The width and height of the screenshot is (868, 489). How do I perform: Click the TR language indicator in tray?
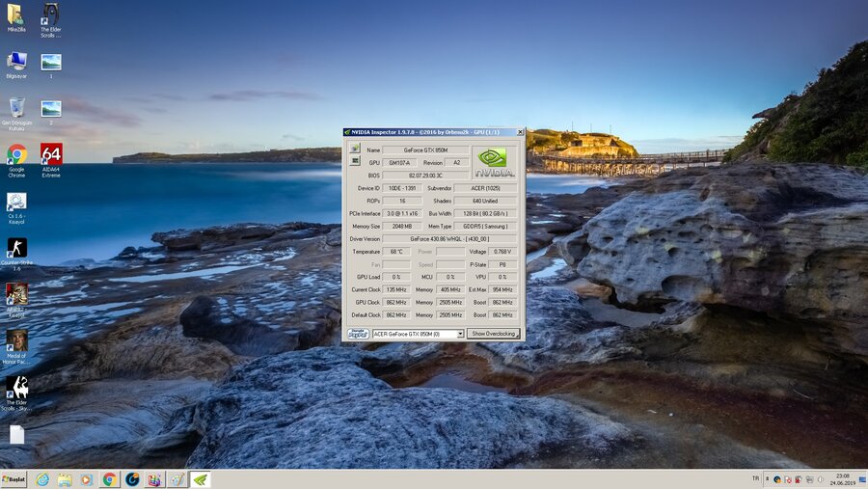755,478
